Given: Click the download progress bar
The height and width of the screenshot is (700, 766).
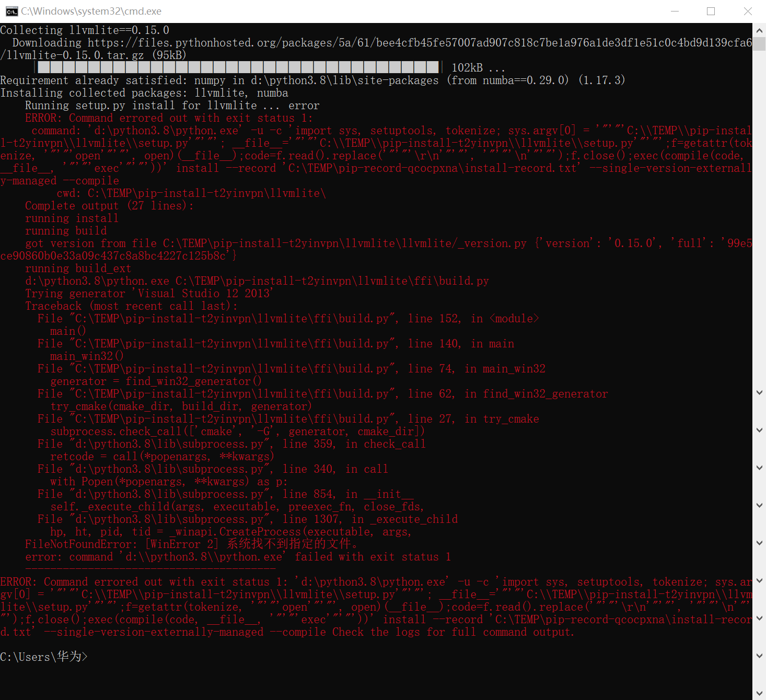Looking at the screenshot, I should click(238, 67).
